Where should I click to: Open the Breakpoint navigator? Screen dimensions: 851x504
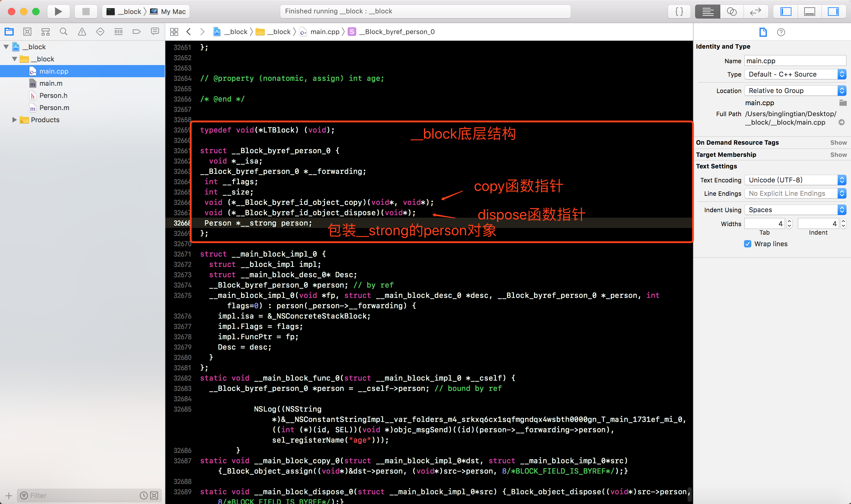136,32
